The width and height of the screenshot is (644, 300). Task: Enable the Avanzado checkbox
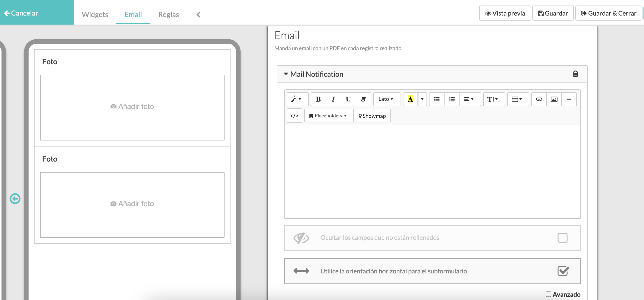(x=547, y=294)
